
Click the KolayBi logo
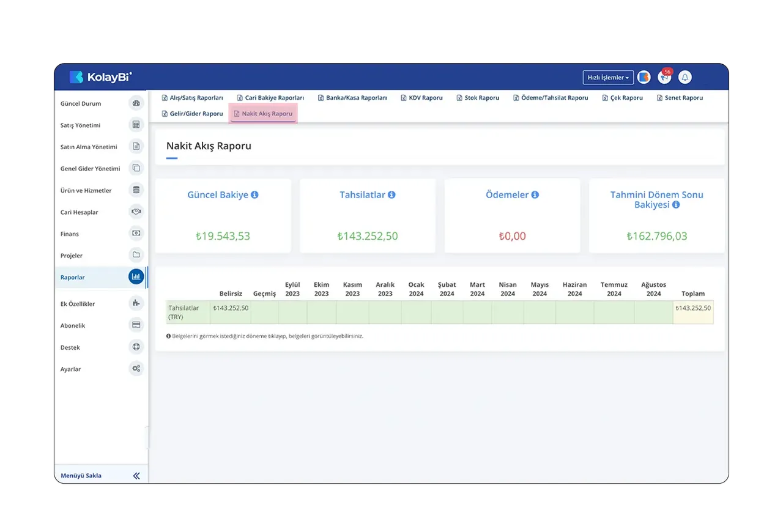[100, 77]
